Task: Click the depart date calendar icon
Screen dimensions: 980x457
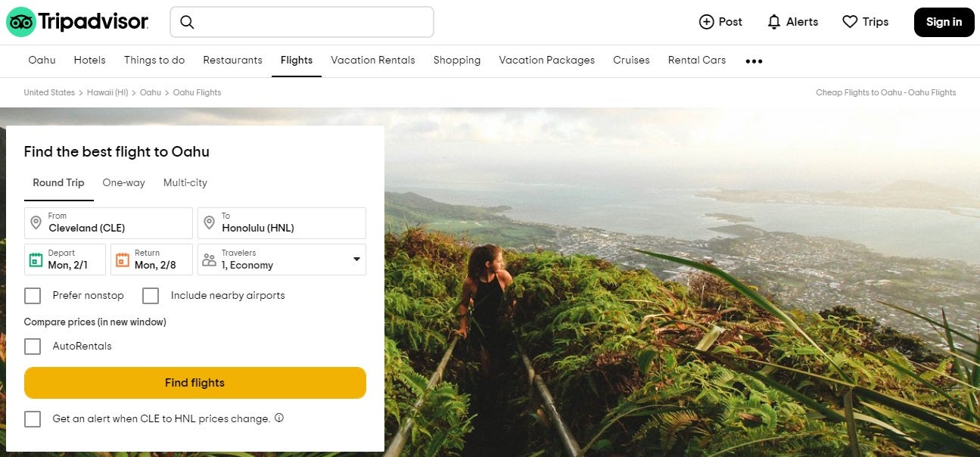Action: (36, 260)
